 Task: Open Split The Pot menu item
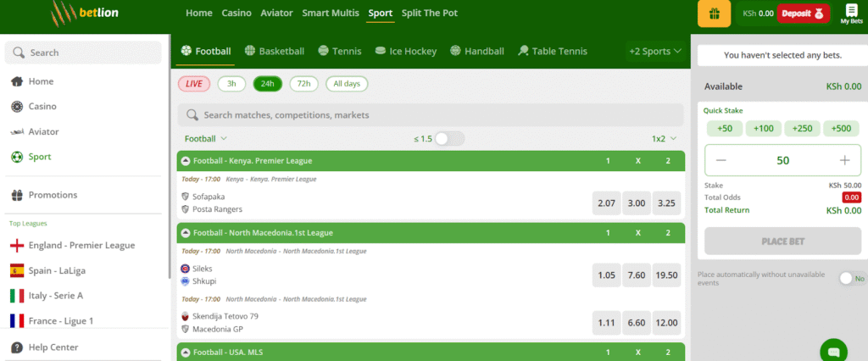pos(430,14)
